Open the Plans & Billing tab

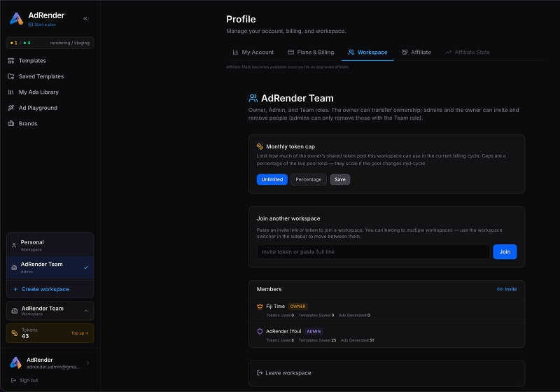click(311, 52)
